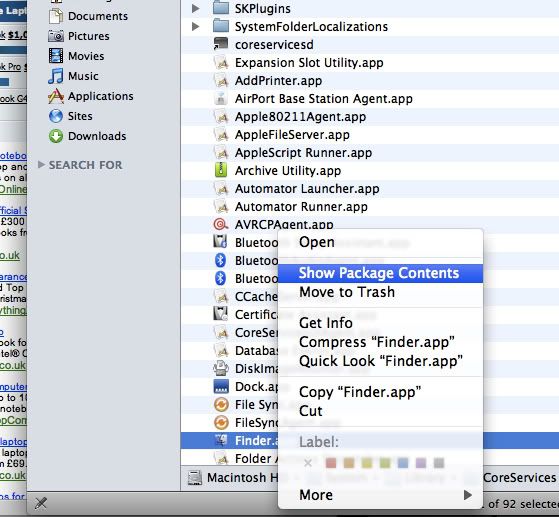The height and width of the screenshot is (517, 559).
Task: Select Automator Launcher.app row
Action: point(370,189)
